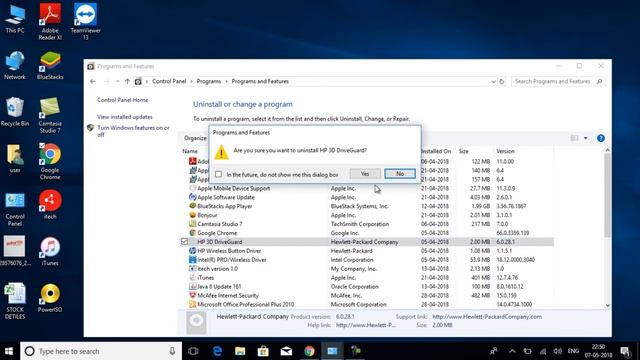
Task: Select Camtasia Studio 7 in the list
Action: pos(367,224)
